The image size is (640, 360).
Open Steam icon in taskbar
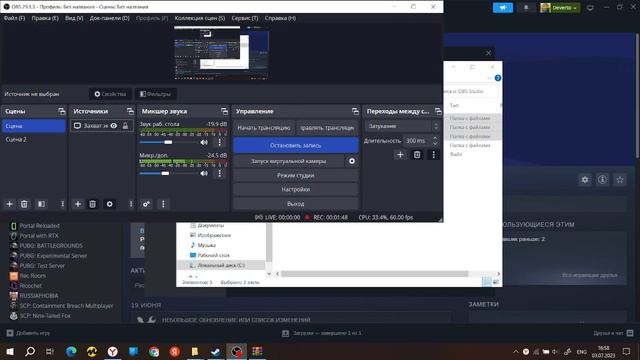pyautogui.click(x=216, y=351)
